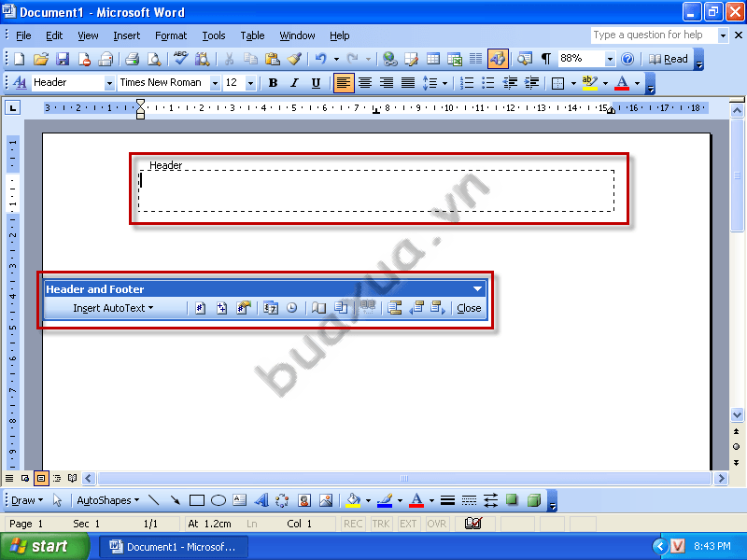Open Page Setup from Header and Footer toolbar
This screenshot has width=747, height=560.
(318, 308)
